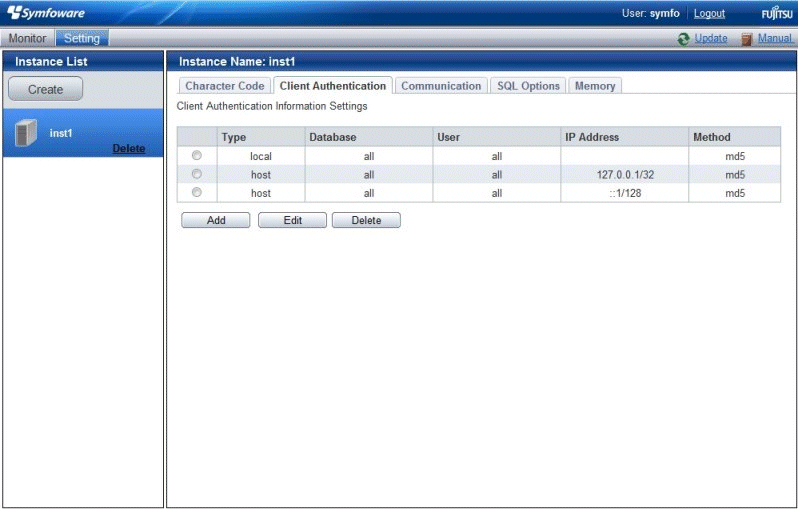
Task: Open the Character Code tab
Action: (224, 86)
